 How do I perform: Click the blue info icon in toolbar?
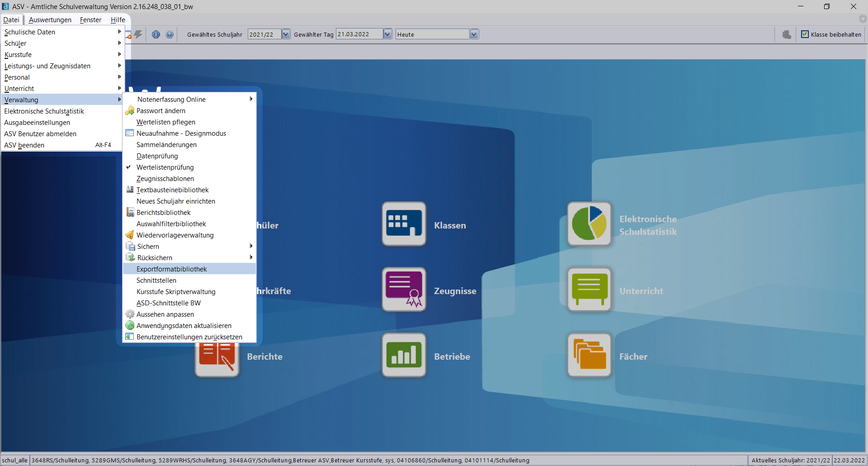pyautogui.click(x=156, y=34)
